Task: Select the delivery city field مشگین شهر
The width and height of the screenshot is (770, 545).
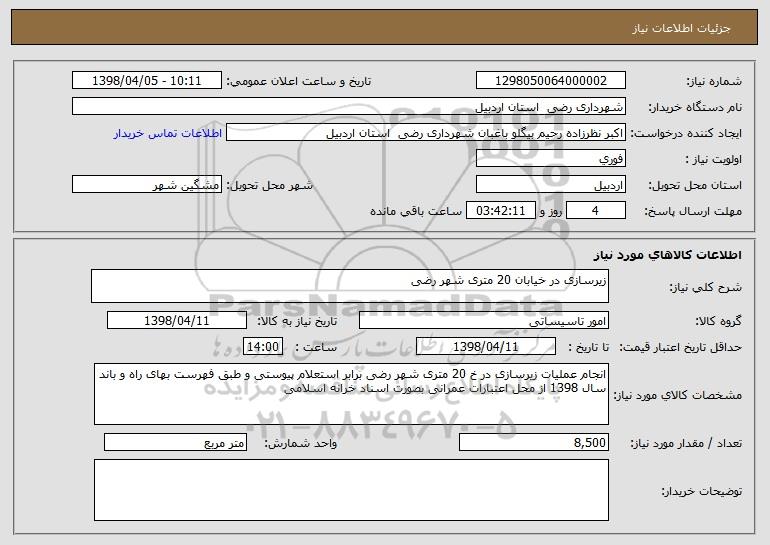Action: pyautogui.click(x=147, y=185)
